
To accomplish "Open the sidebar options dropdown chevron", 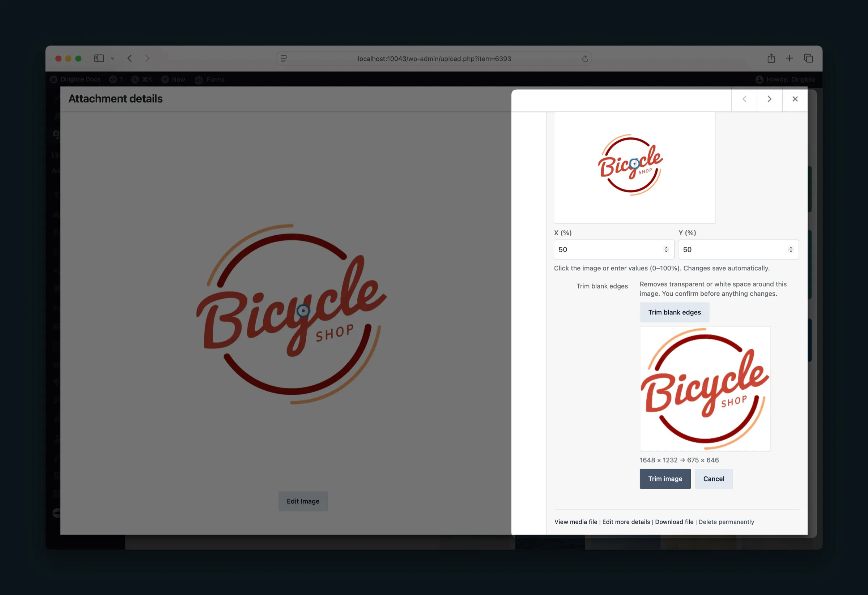I will tap(112, 59).
